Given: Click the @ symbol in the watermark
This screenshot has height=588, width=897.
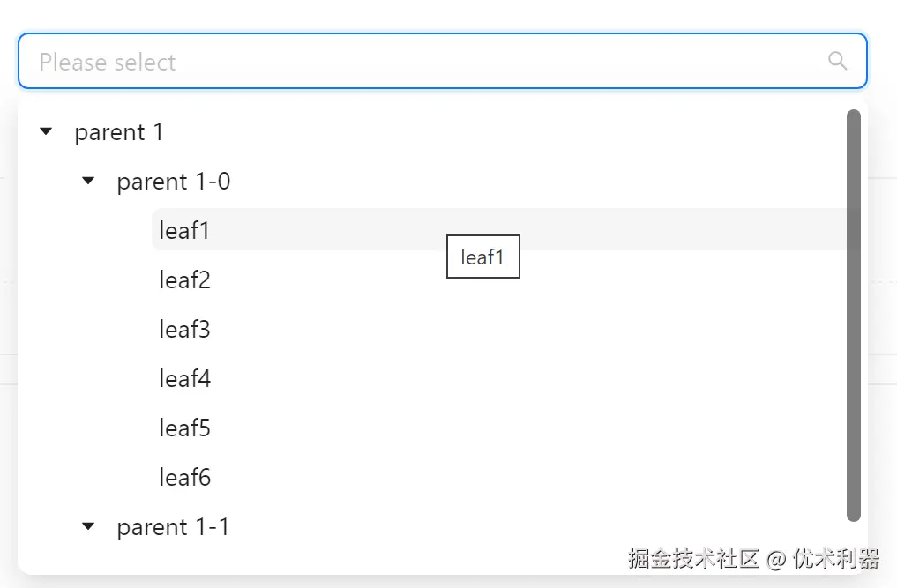Looking at the screenshot, I should pyautogui.click(x=775, y=559).
